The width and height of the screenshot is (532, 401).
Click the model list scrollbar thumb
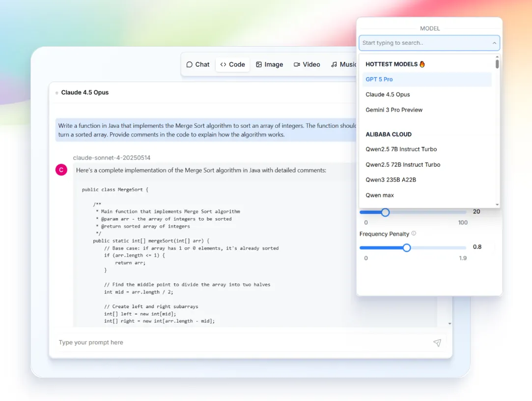point(497,64)
